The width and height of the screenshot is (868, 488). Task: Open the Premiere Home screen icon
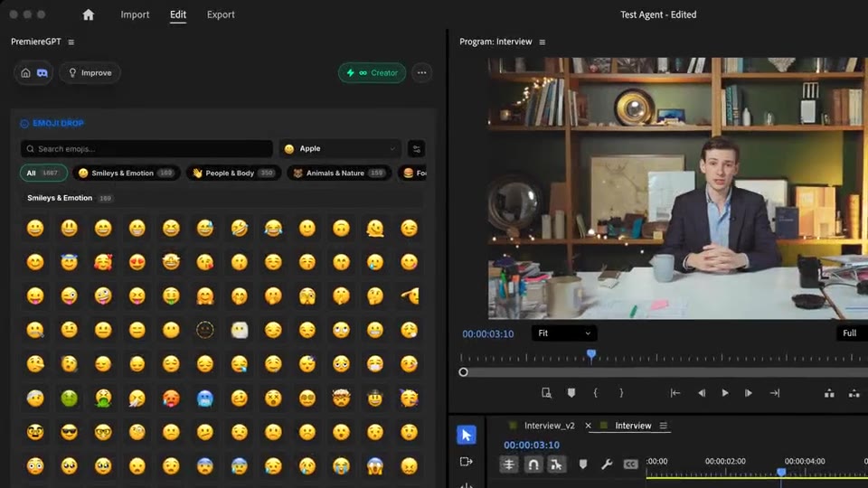pos(88,14)
